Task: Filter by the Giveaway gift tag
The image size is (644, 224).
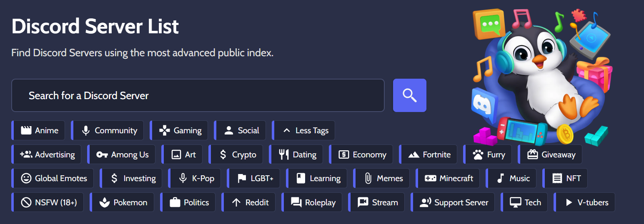Action: 550,154
